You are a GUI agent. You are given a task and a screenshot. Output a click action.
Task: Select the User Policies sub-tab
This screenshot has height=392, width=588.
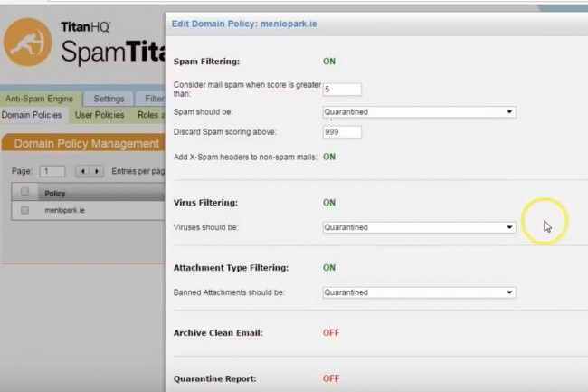point(100,115)
